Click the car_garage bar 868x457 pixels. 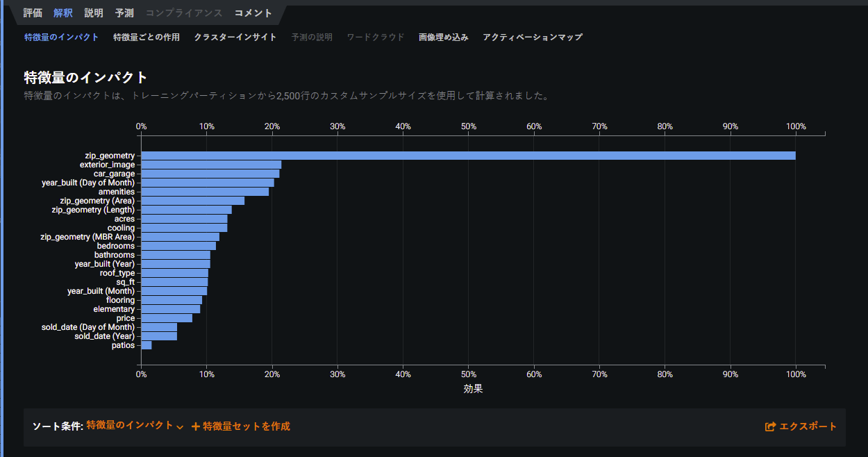(210, 174)
